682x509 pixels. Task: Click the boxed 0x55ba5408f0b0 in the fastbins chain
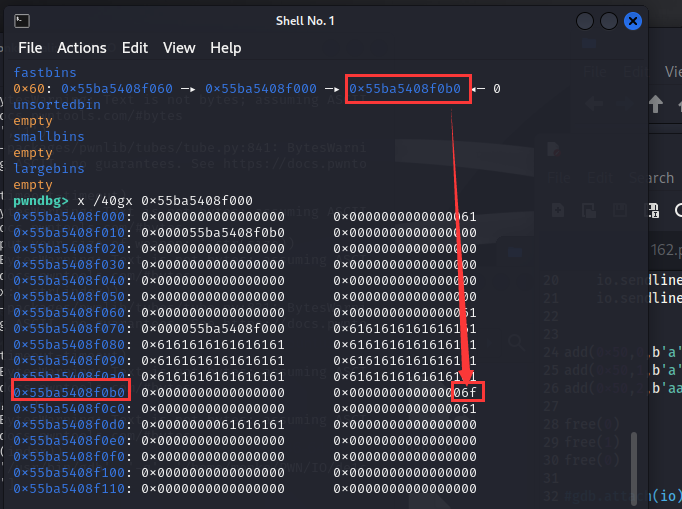(405, 89)
